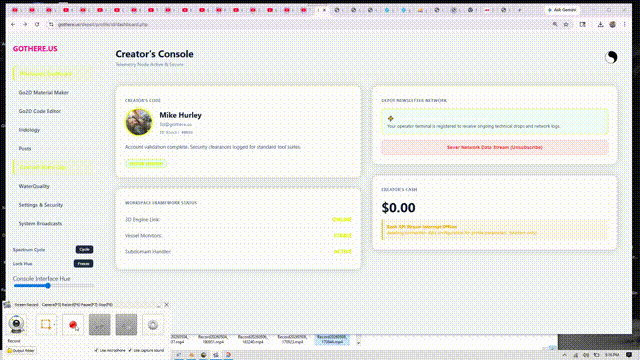This screenshot has width=640, height=360.
Task: Open browser downloads
Action: pos(600,24)
